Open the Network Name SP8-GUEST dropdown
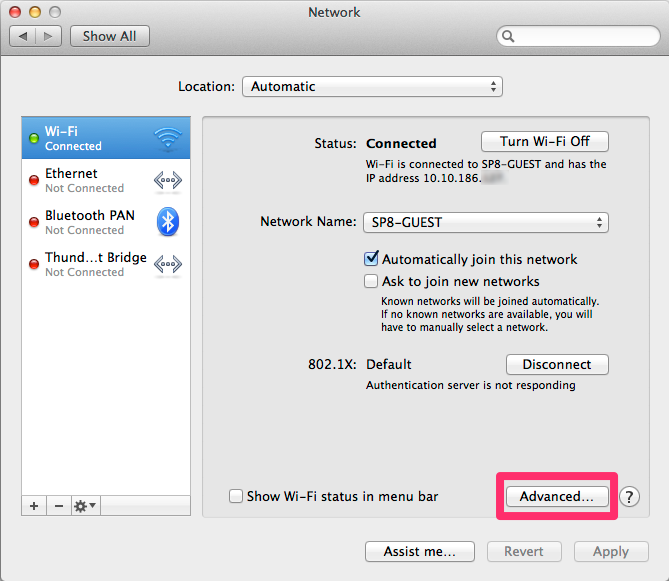This screenshot has height=581, width=669. 485,222
